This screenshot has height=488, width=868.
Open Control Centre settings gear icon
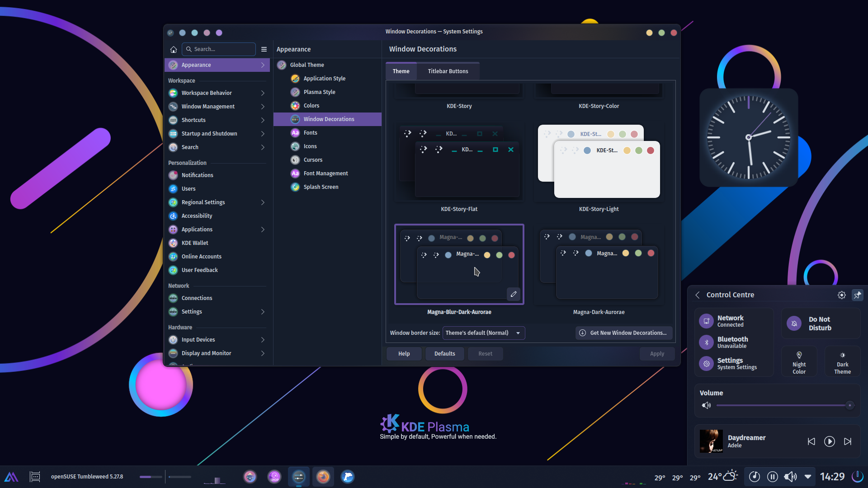point(841,295)
